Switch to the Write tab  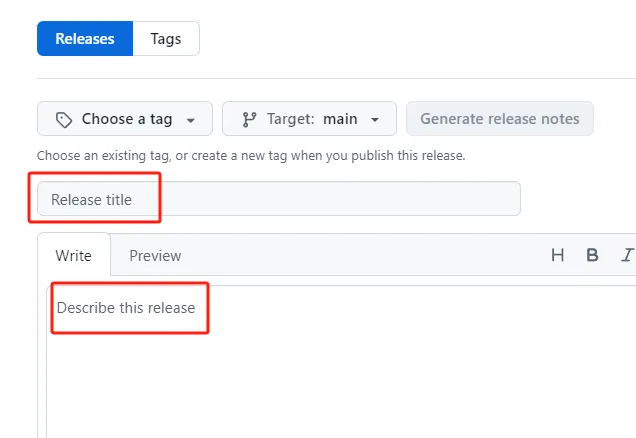[x=74, y=255]
